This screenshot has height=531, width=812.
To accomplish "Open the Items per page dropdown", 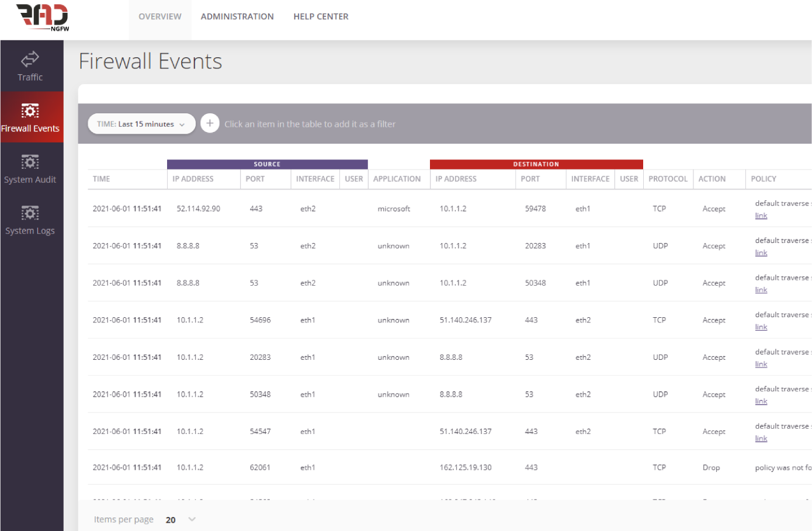I will pyautogui.click(x=181, y=519).
